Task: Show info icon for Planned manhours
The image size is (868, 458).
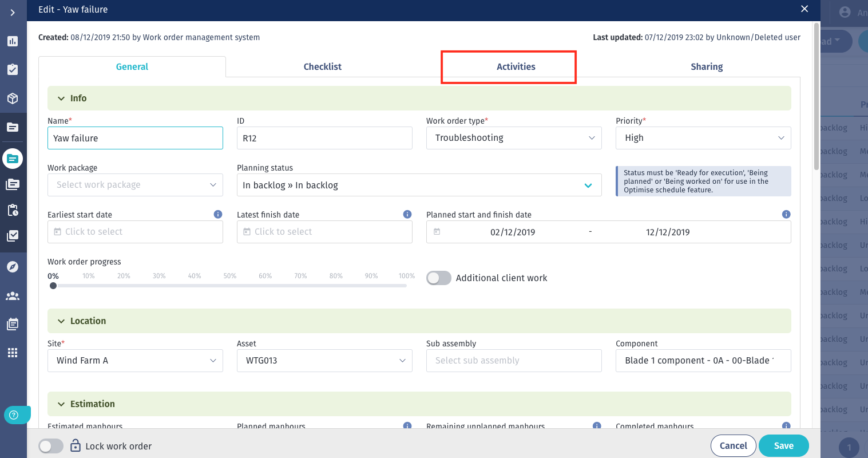Action: pyautogui.click(x=407, y=425)
